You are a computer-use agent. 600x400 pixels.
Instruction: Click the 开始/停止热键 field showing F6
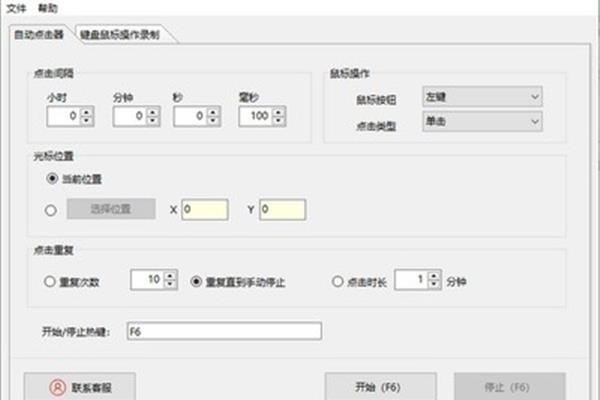point(224,331)
